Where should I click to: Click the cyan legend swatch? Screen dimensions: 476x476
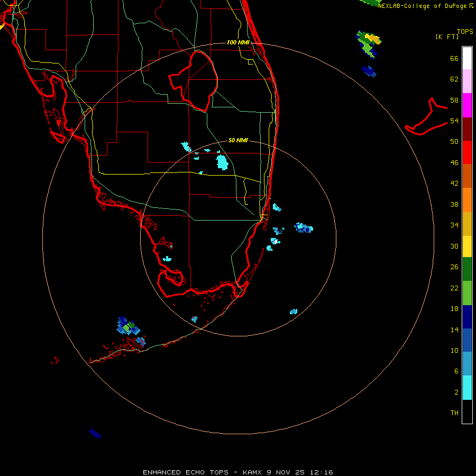coord(467,388)
